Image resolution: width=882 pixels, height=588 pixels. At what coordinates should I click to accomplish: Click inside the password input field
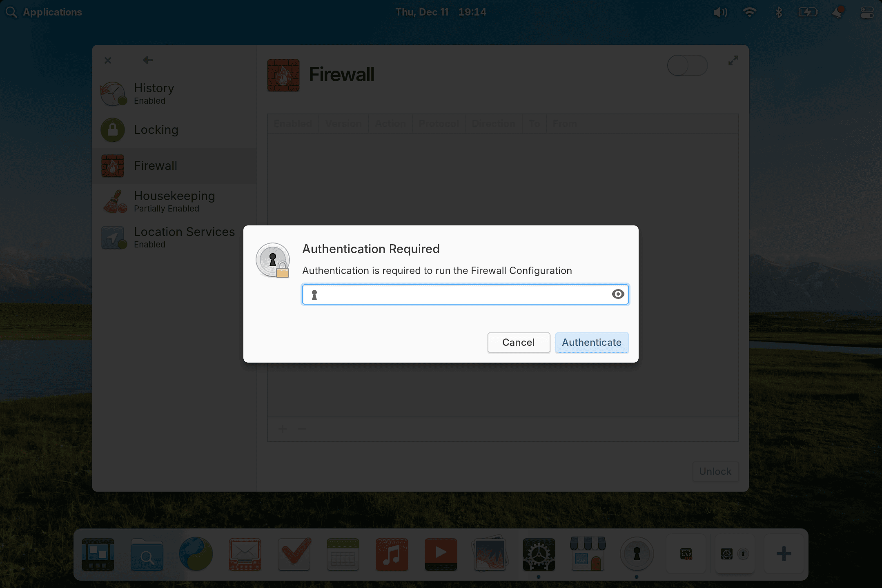449,294
